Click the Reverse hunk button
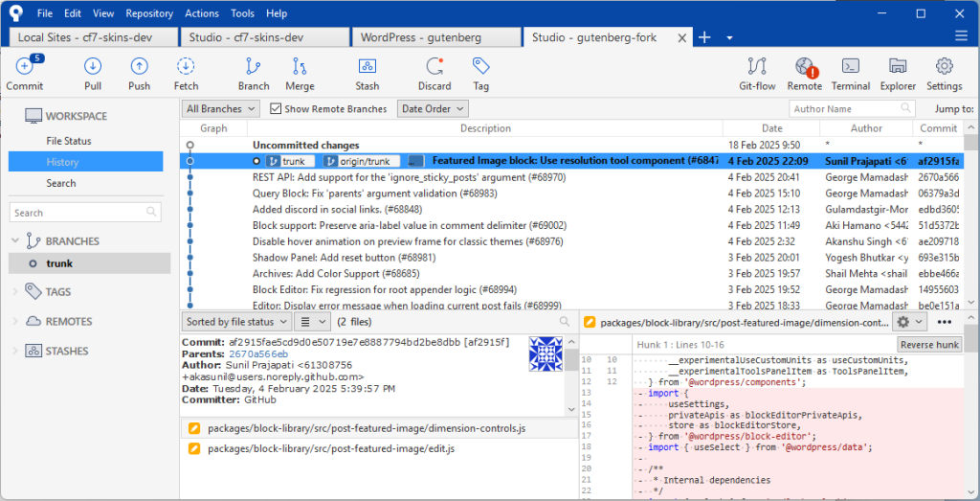 [x=928, y=345]
